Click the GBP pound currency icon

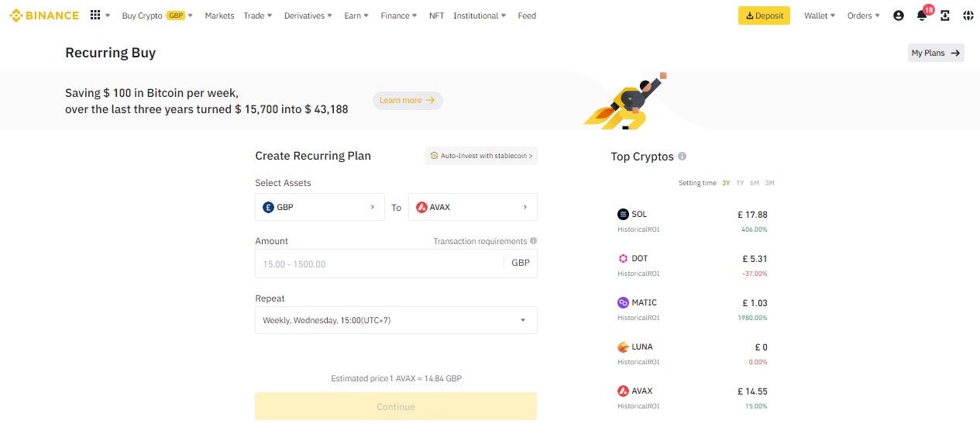pyautogui.click(x=268, y=207)
